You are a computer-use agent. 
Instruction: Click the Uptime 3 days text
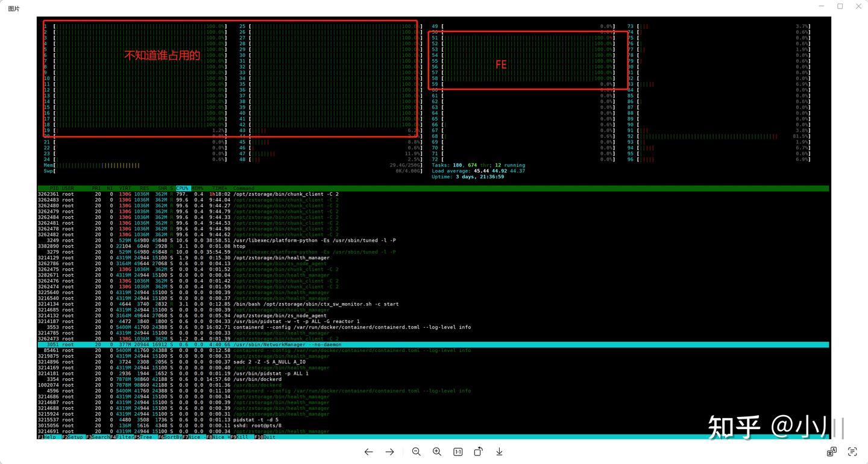pos(468,177)
